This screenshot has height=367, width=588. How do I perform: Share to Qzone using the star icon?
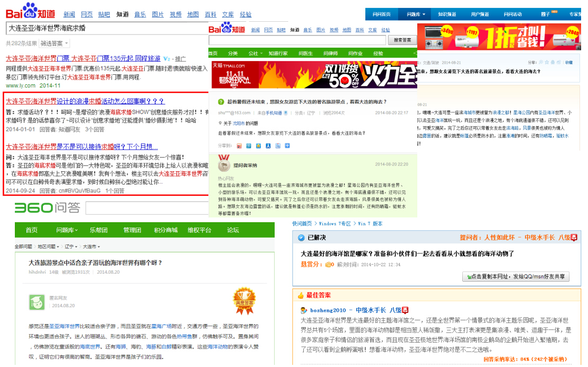258,146
